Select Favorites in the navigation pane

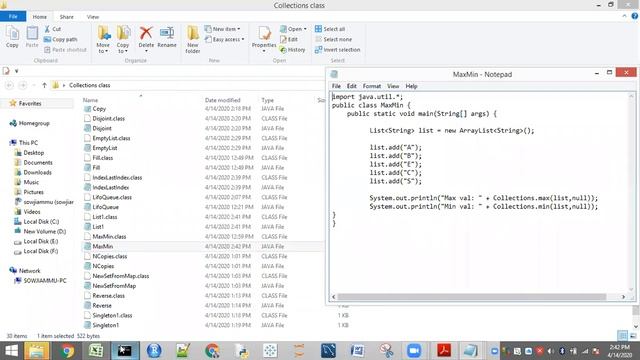(x=30, y=104)
